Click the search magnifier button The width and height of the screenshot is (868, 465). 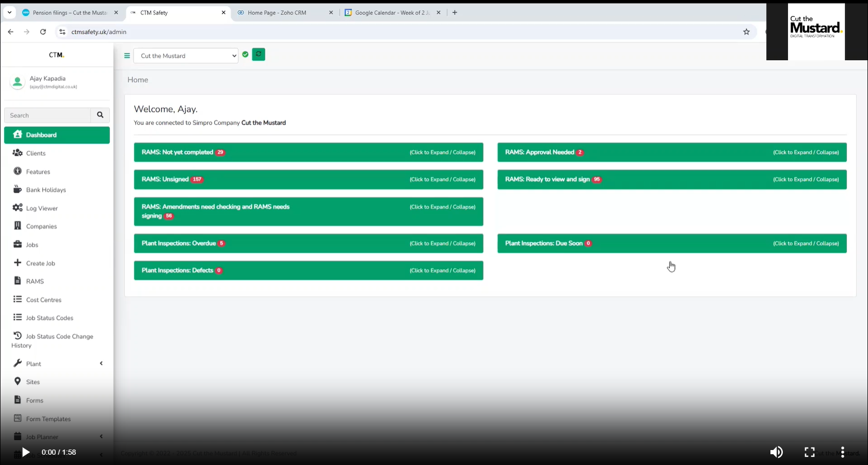point(100,115)
